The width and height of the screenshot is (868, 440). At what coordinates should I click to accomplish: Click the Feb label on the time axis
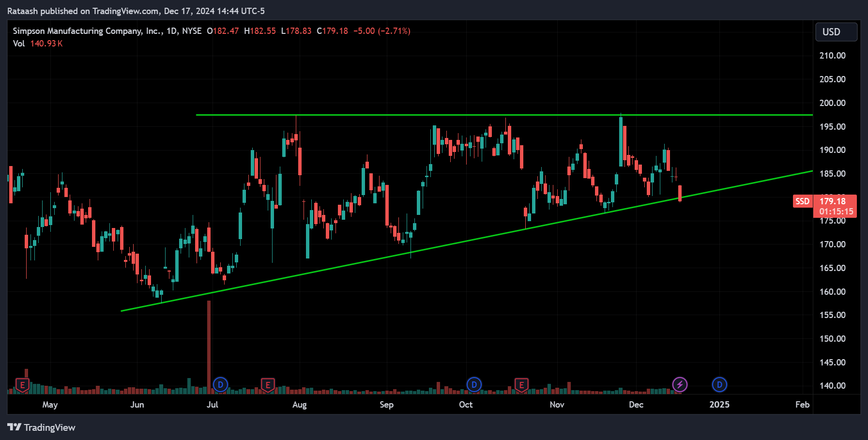pos(802,405)
